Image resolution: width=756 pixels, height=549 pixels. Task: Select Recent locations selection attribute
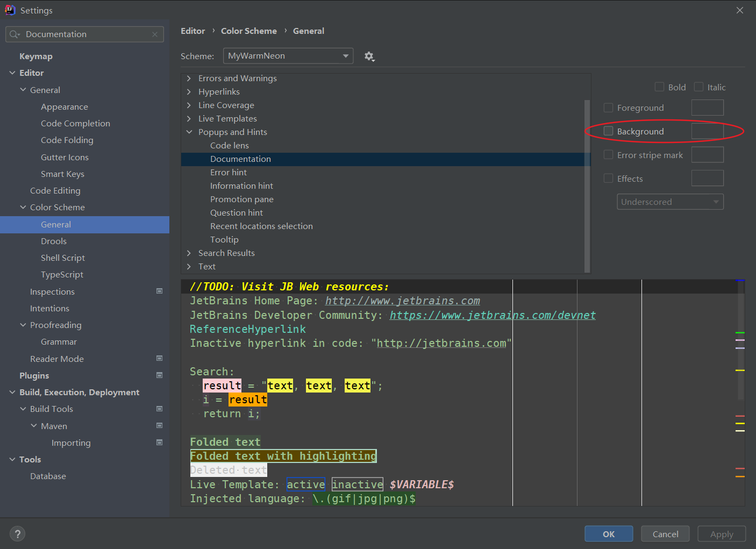[261, 226]
